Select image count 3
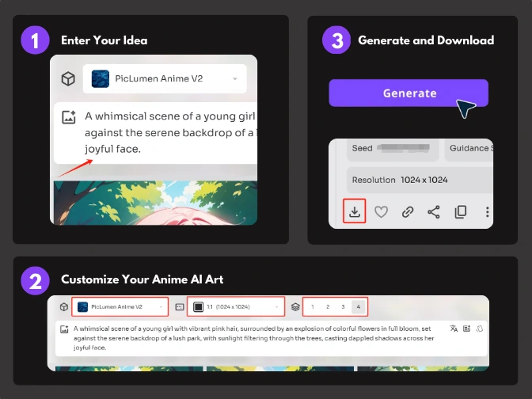The width and height of the screenshot is (532, 399). click(x=343, y=306)
